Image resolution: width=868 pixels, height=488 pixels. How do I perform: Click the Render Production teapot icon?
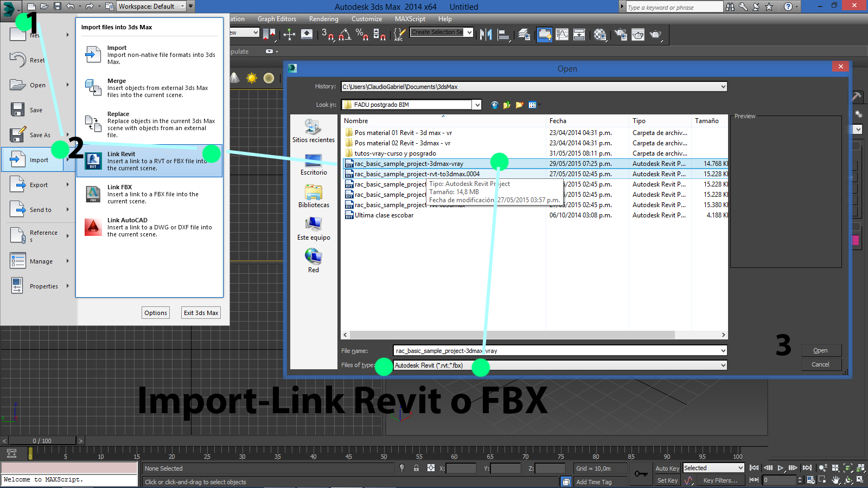coord(656,35)
